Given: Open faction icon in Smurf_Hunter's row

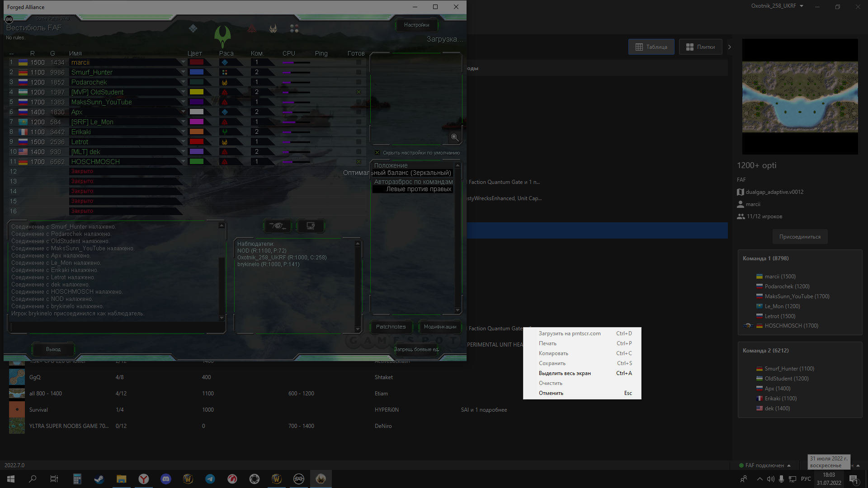Looking at the screenshot, I should [x=225, y=72].
